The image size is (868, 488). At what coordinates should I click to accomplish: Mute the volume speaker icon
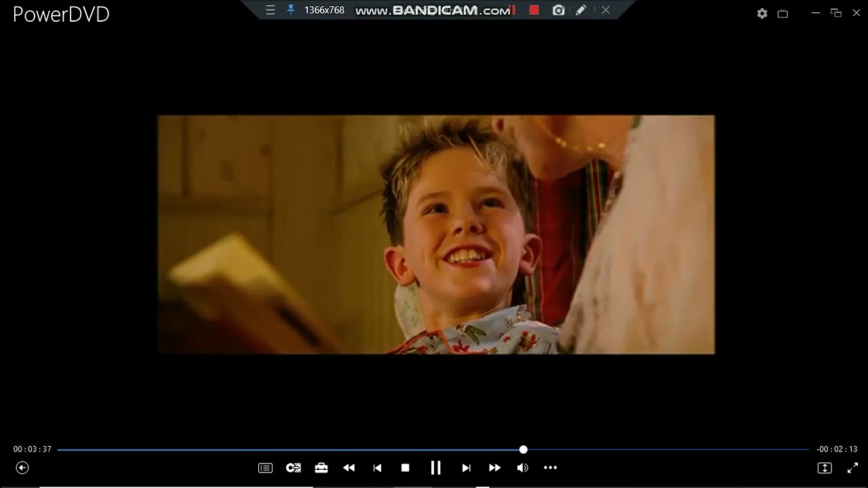522,468
